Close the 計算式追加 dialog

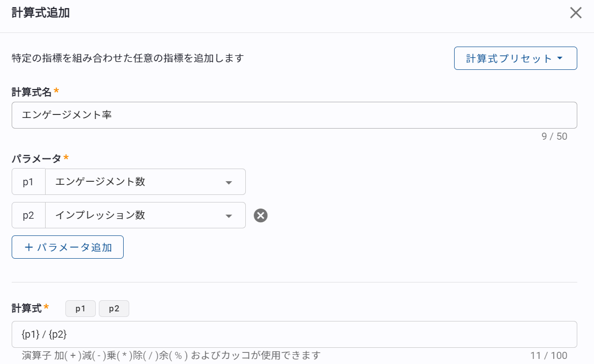[x=576, y=13]
